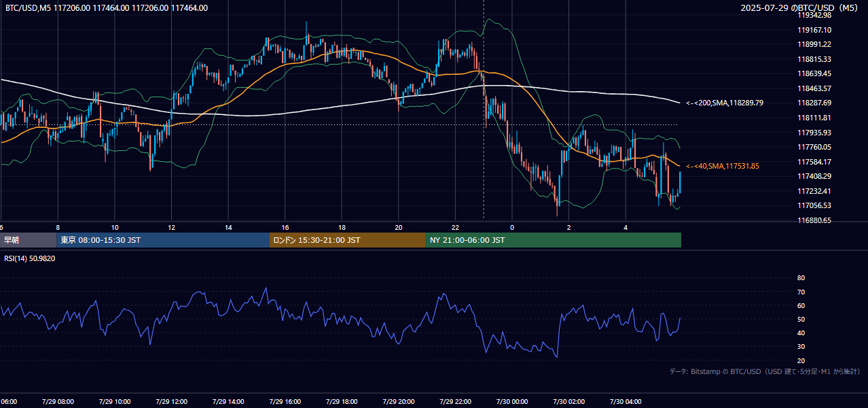Click the RSI(14) 50.9820 indicator label

(30, 258)
